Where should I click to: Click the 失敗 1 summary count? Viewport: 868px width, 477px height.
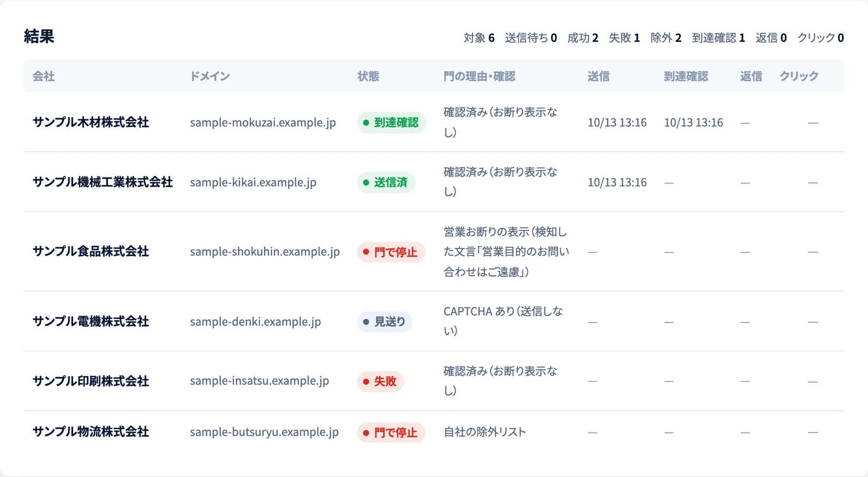click(x=624, y=37)
